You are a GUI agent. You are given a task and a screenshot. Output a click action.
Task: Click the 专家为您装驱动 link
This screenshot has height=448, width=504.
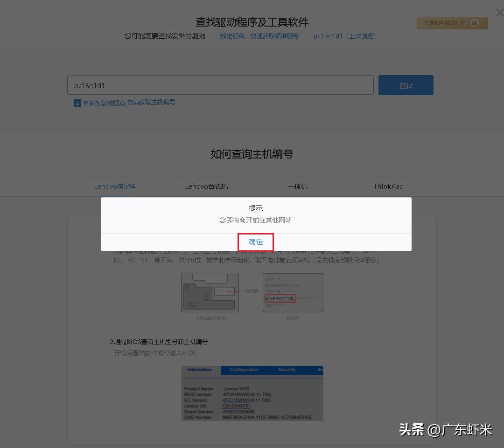[x=104, y=103]
